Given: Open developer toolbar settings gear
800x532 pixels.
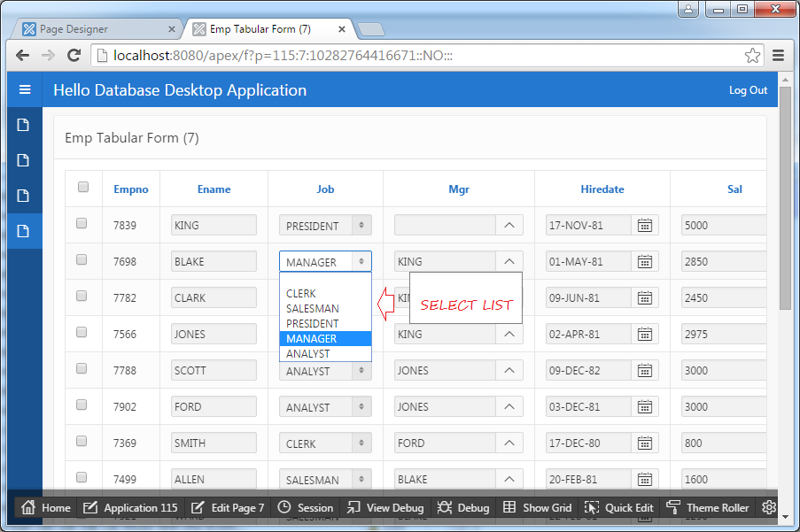Looking at the screenshot, I should 769,507.
